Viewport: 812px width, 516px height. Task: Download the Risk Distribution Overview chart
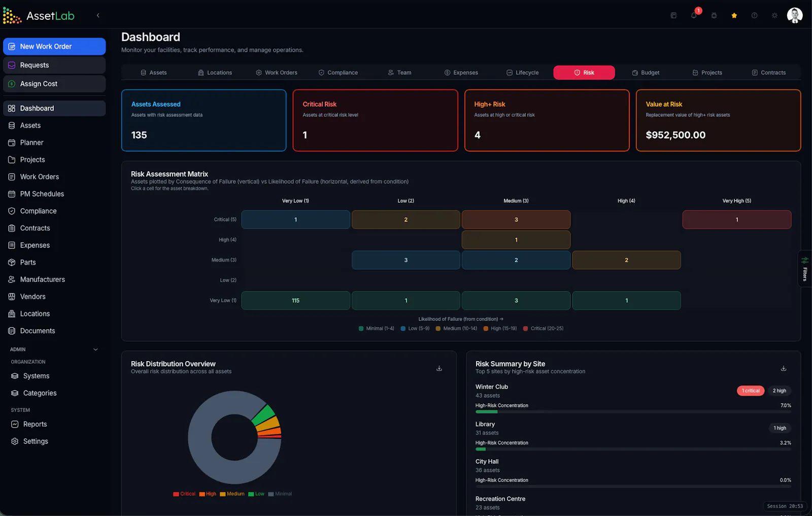(x=439, y=368)
